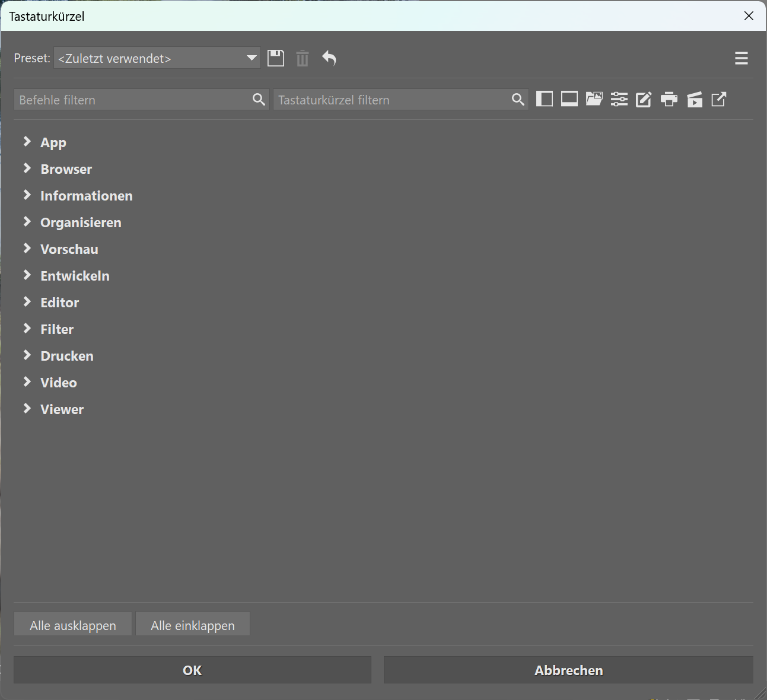Click the Alle einklappen button
The width and height of the screenshot is (767, 700).
pyautogui.click(x=193, y=625)
